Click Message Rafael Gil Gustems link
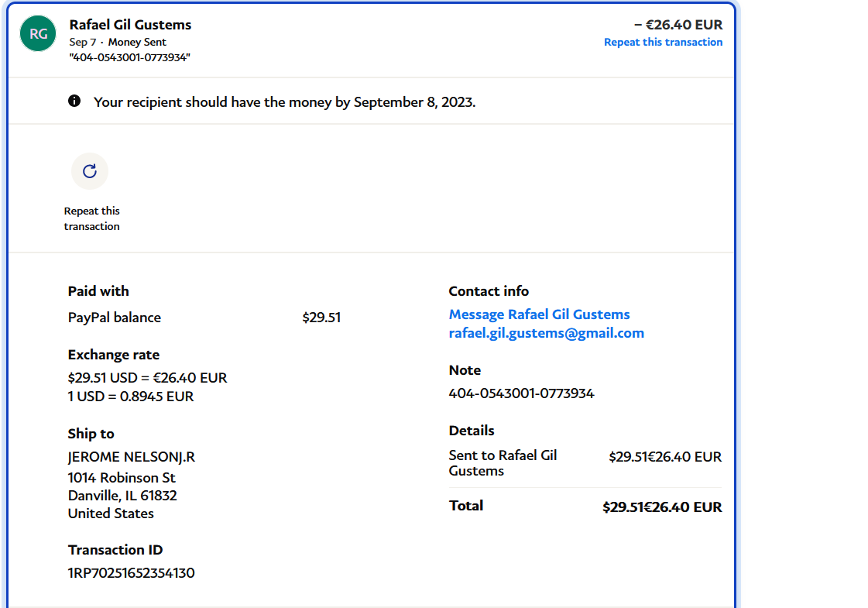Screen dimensions: 868x608 click(x=539, y=314)
